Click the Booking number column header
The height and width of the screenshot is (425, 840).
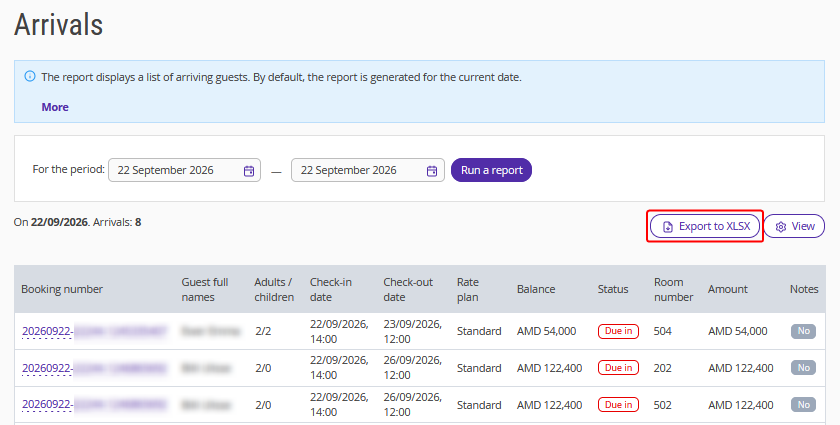62,289
